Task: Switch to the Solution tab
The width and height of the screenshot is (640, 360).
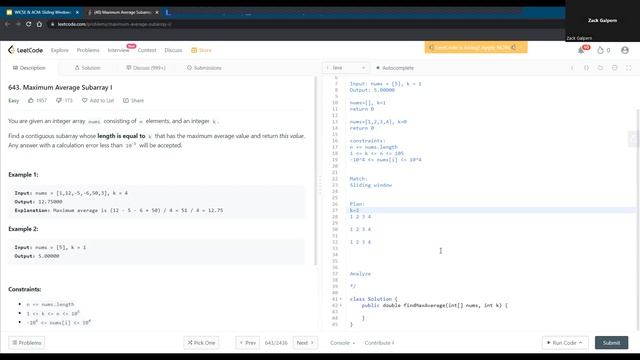Action: pyautogui.click(x=87, y=68)
